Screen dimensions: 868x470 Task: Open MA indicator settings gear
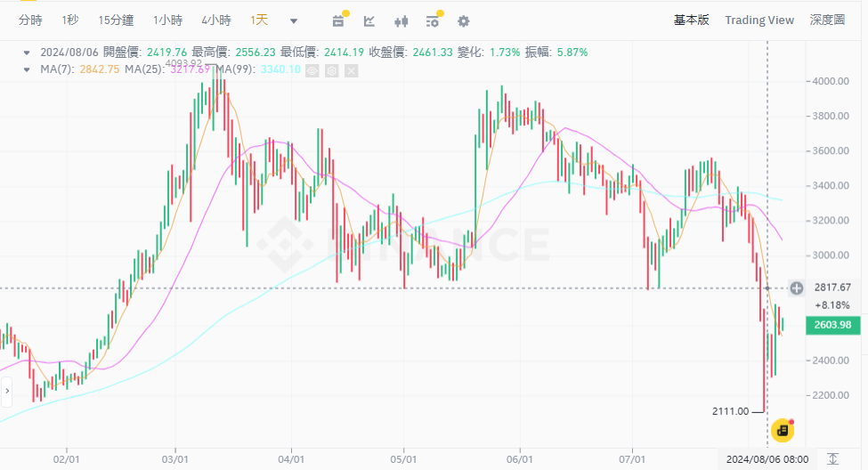[x=331, y=71]
